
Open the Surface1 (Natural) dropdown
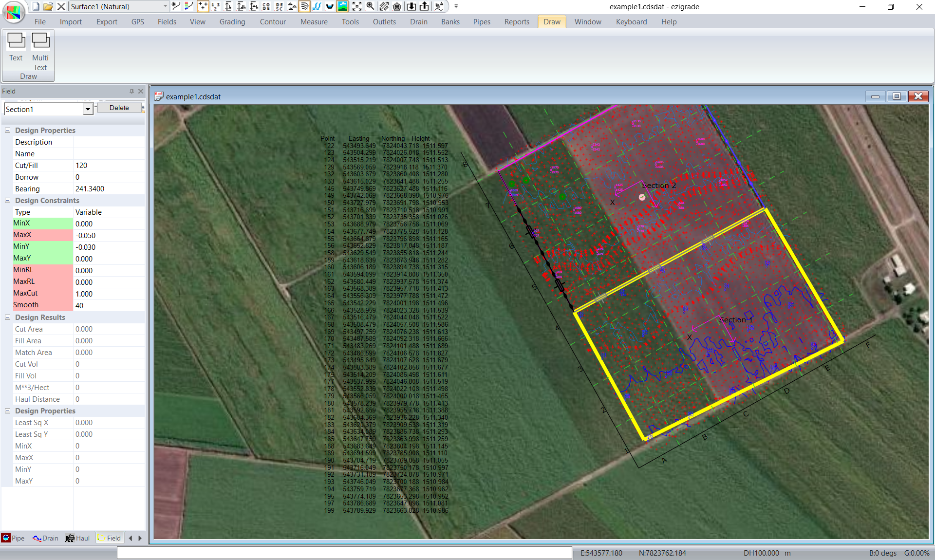click(165, 6)
